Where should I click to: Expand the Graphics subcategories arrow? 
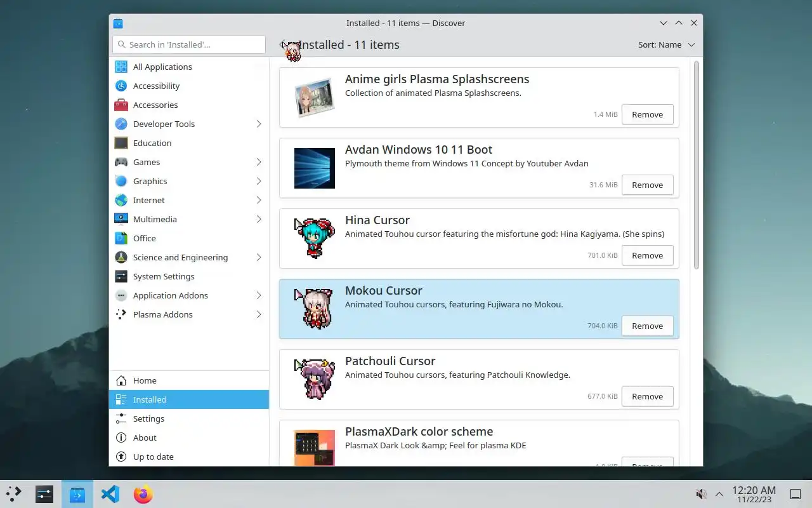coord(259,181)
